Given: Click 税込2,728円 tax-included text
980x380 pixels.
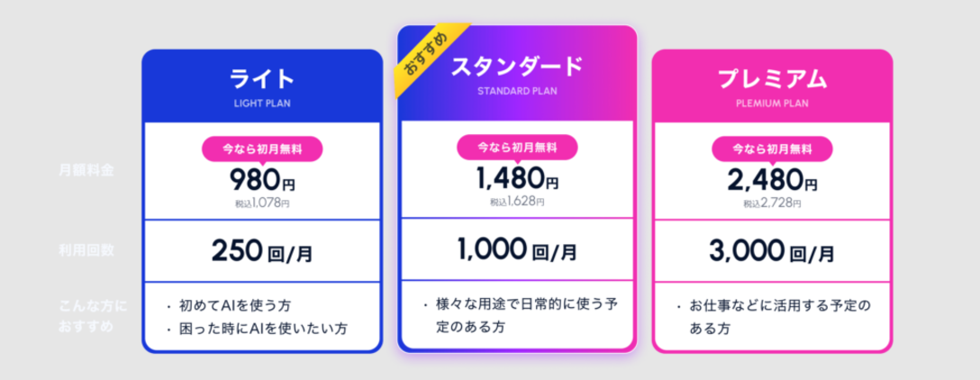Looking at the screenshot, I should click(x=773, y=204).
